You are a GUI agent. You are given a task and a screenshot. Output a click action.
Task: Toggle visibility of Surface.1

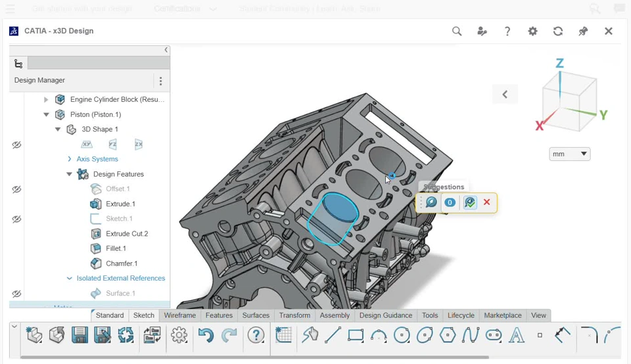tap(16, 293)
